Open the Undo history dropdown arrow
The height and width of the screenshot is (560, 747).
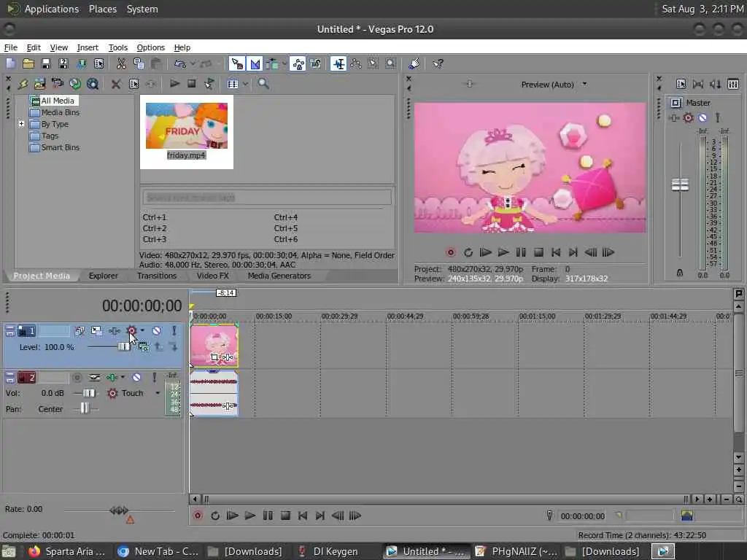[x=193, y=63]
